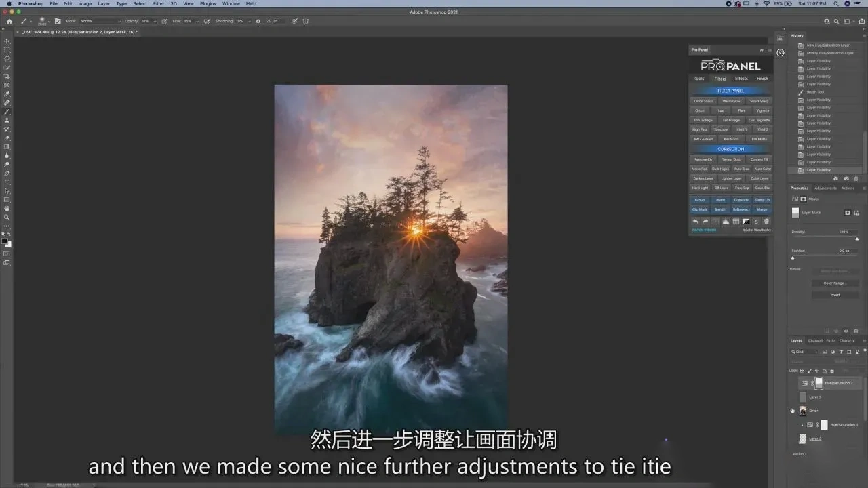Select the Rectangular Marquee tool
This screenshot has height=488, width=868.
click(7, 50)
